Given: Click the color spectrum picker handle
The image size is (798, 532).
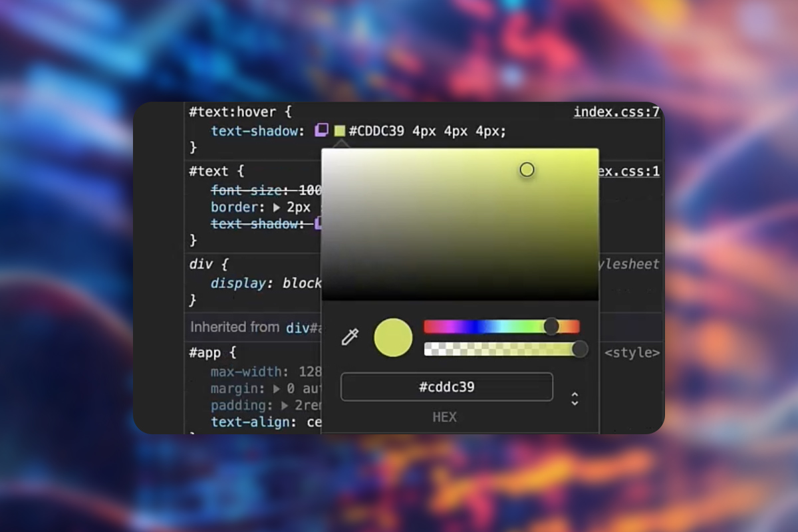Looking at the screenshot, I should (527, 170).
